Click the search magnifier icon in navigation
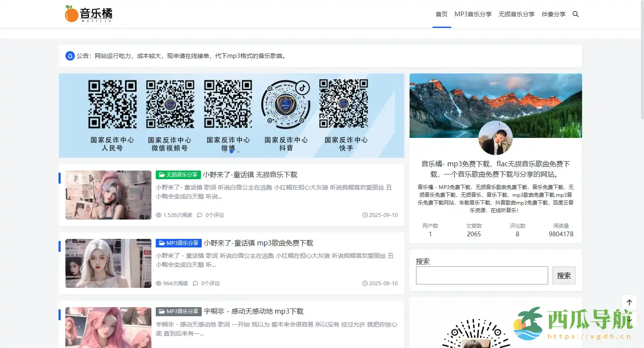 [576, 14]
